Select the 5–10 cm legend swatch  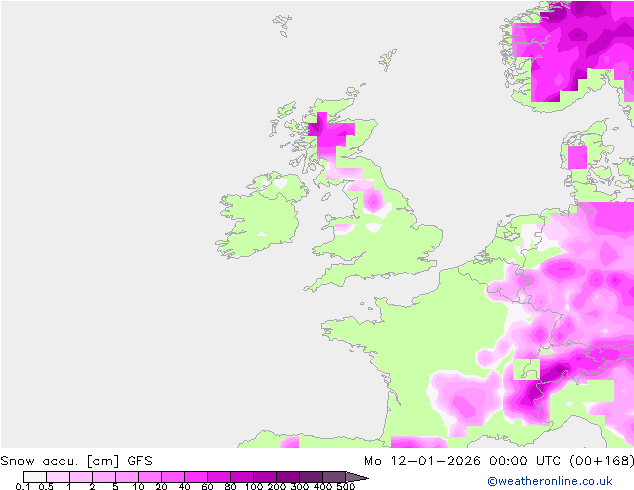(x=127, y=477)
